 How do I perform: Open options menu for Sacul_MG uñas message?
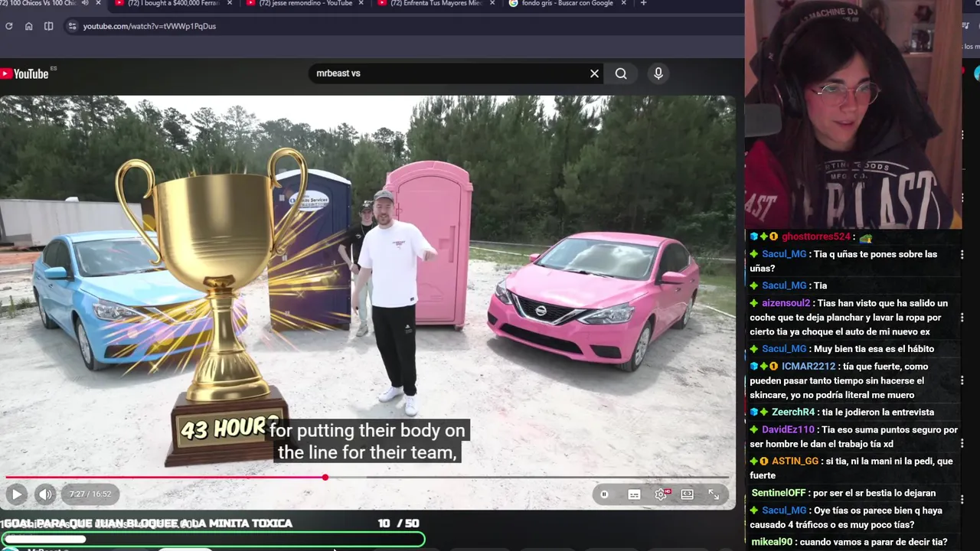click(x=962, y=254)
